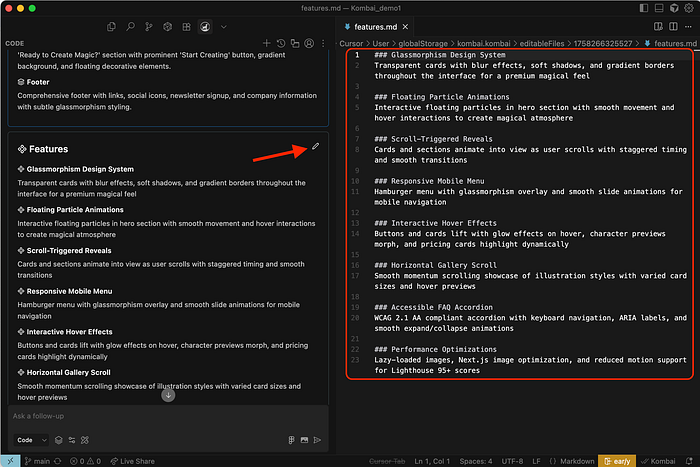Open chat history clock icon
700x467 pixels.
coord(281,44)
